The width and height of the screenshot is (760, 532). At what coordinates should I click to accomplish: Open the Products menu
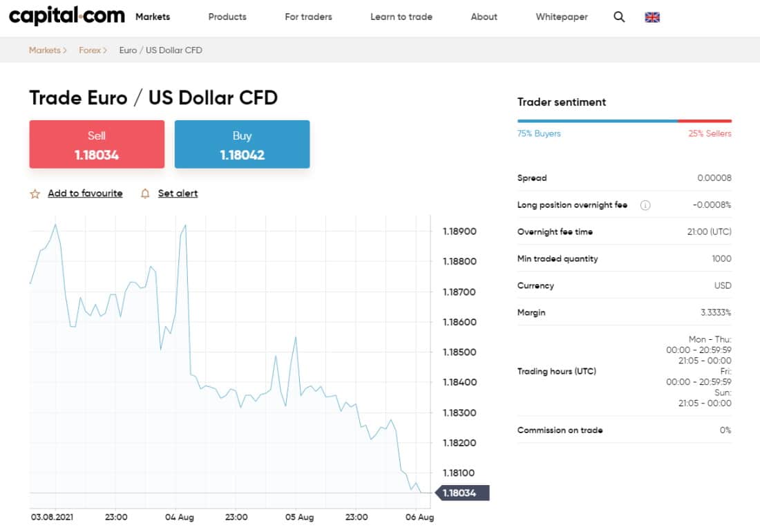click(x=227, y=17)
